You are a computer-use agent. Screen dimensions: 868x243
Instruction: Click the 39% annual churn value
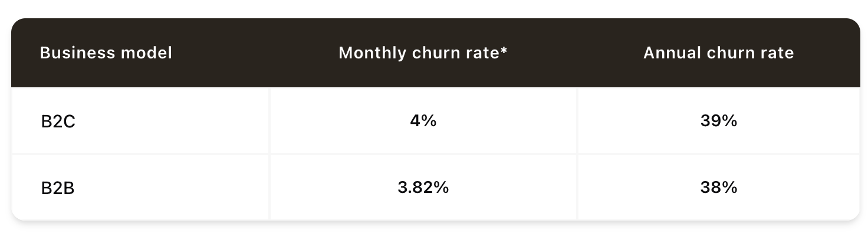[x=718, y=121]
